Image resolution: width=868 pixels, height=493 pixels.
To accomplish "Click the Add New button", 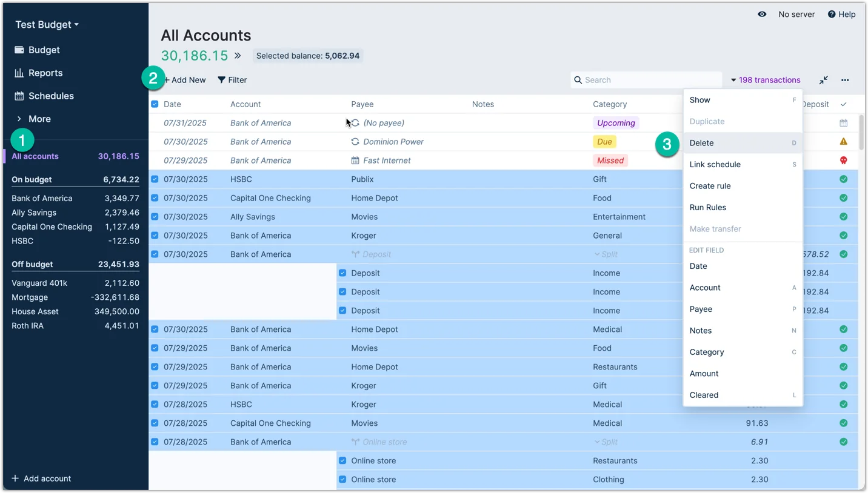I will click(185, 79).
